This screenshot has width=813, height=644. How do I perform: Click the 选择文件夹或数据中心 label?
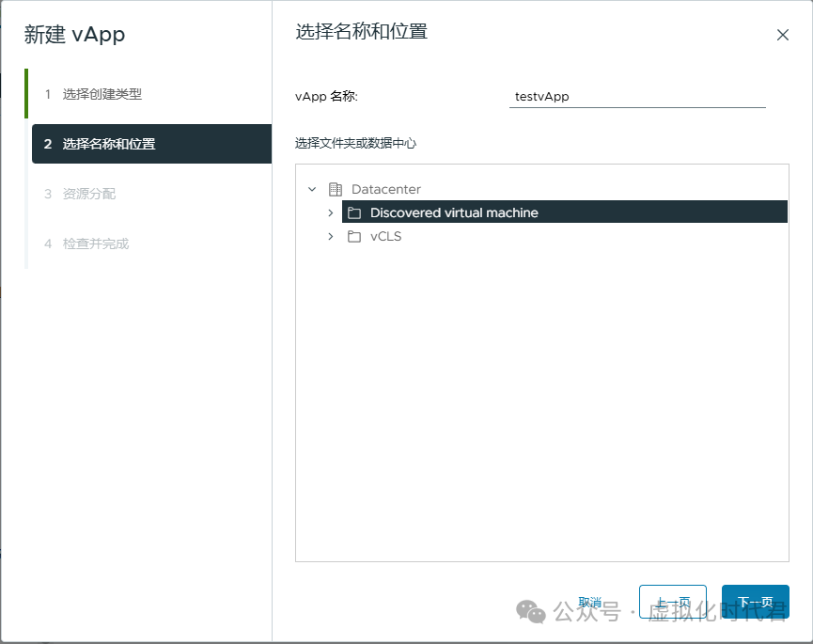click(x=355, y=143)
